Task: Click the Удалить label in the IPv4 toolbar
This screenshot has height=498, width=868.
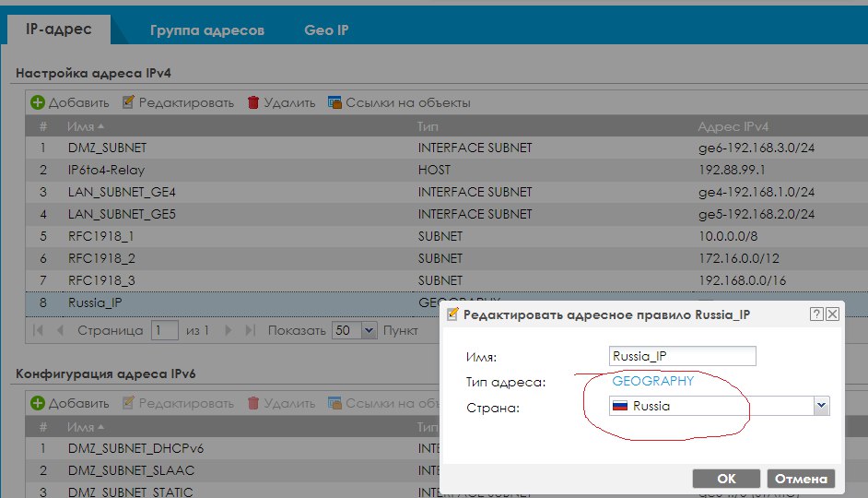Action: coord(289,102)
